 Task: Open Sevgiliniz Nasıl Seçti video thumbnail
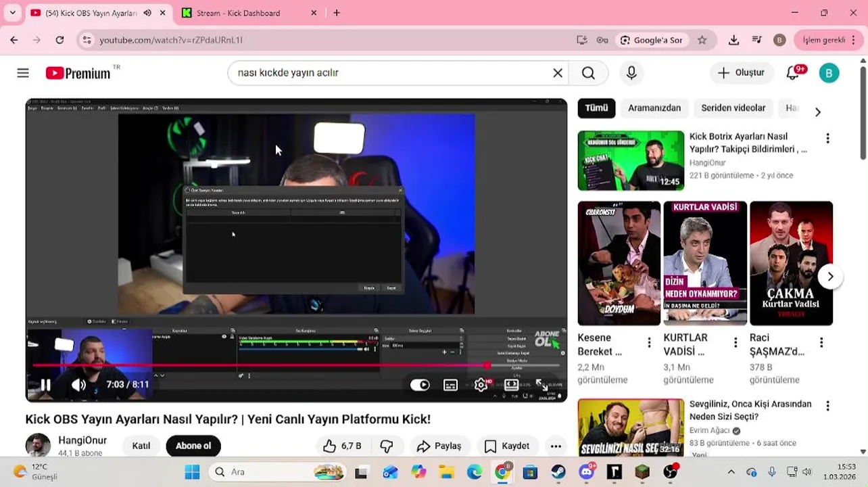(631, 427)
